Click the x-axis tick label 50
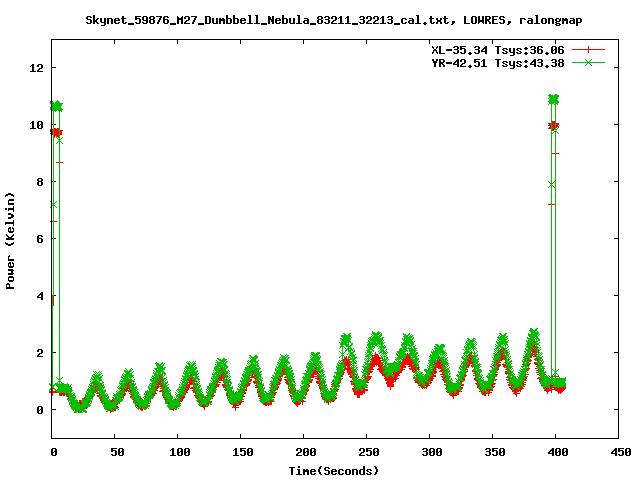This screenshot has width=640, height=480. click(x=117, y=452)
